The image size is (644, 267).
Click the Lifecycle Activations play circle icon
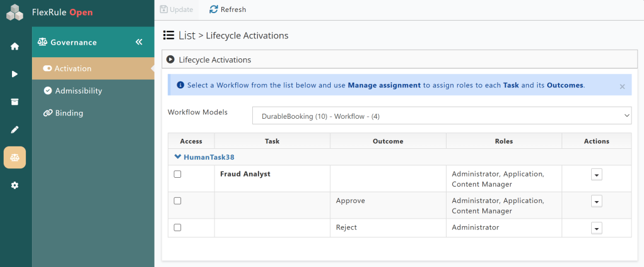click(170, 60)
